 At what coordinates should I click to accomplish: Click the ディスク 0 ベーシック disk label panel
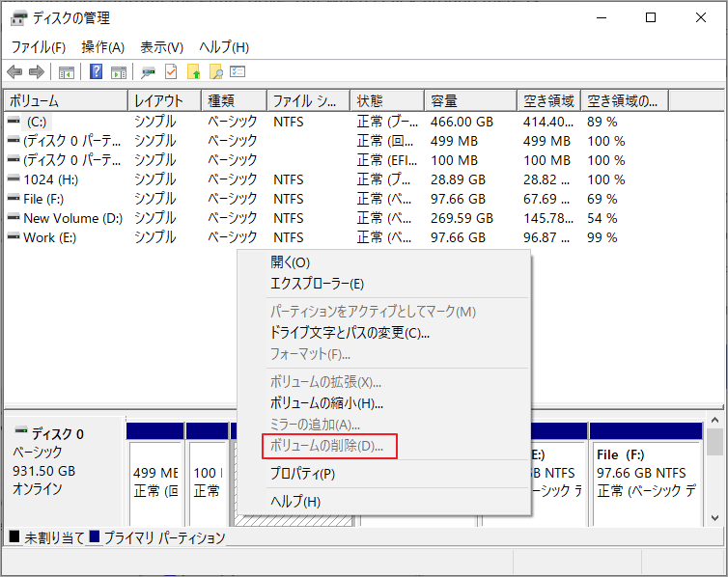click(65, 471)
